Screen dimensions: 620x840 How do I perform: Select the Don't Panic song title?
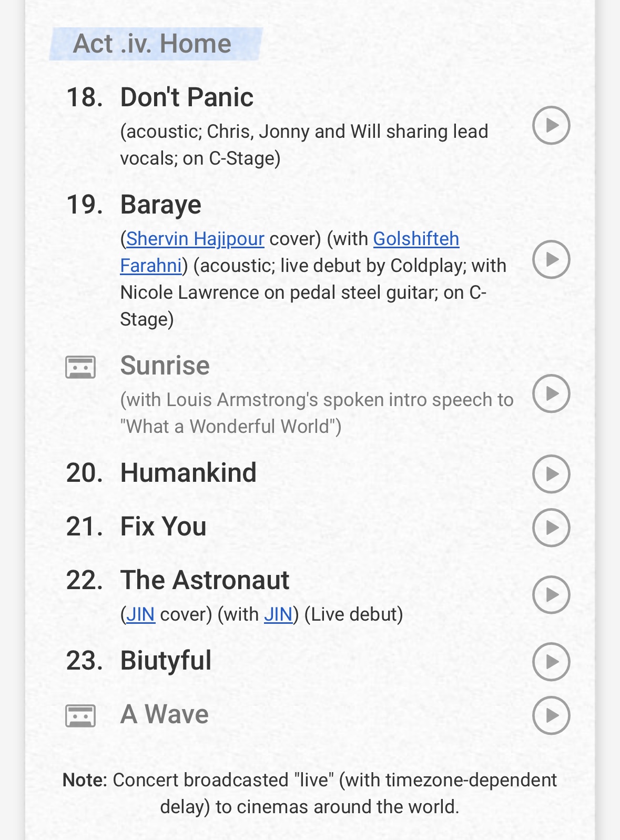tap(187, 97)
